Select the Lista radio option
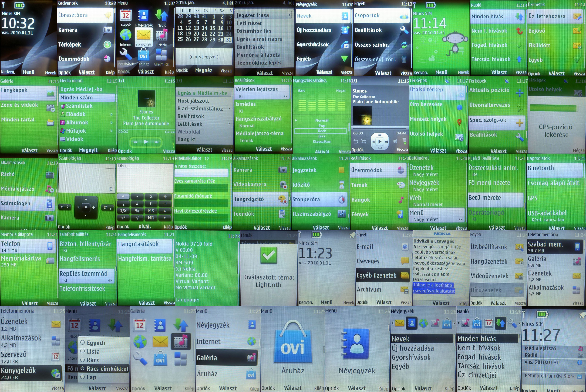This screenshot has width=586, height=392. coord(82,351)
